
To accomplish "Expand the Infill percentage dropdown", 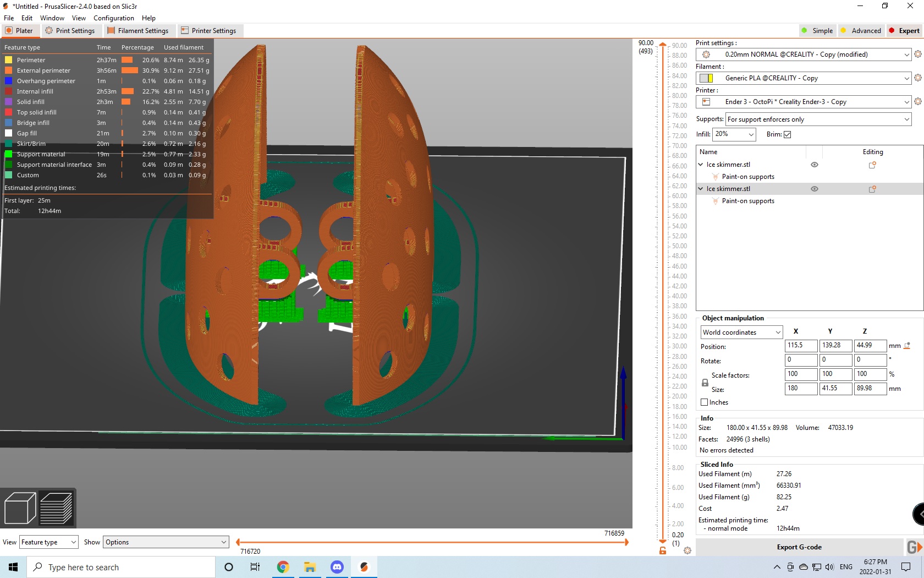I will (734, 134).
